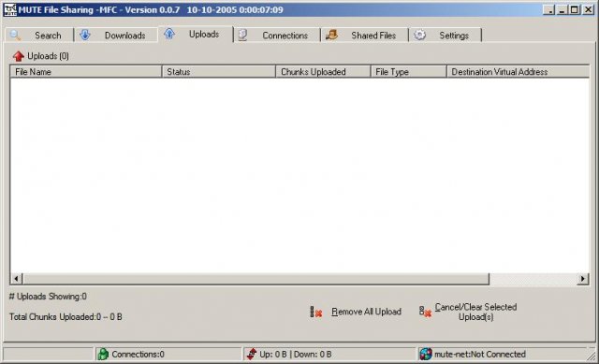The height and width of the screenshot is (364, 599).
Task: Click the Settings gear icon
Action: coord(420,36)
